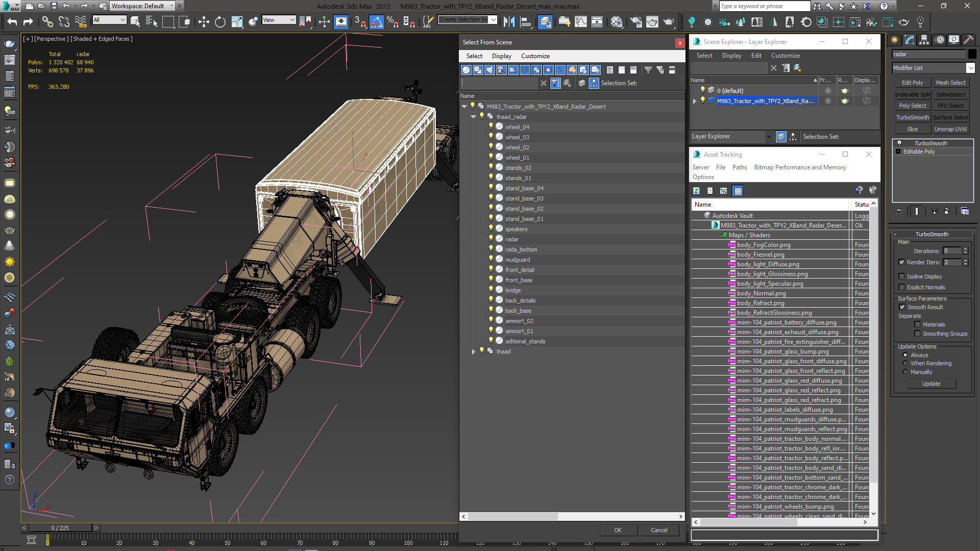The image size is (980, 551).
Task: Select the When Rendering radio option
Action: [905, 363]
